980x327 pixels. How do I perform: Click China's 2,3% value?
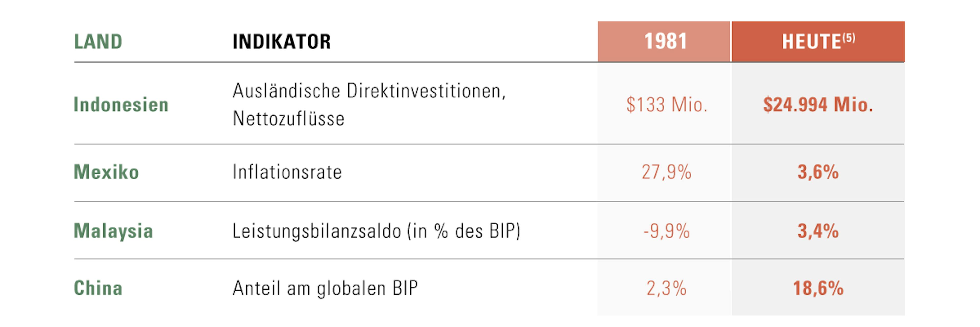667,288
